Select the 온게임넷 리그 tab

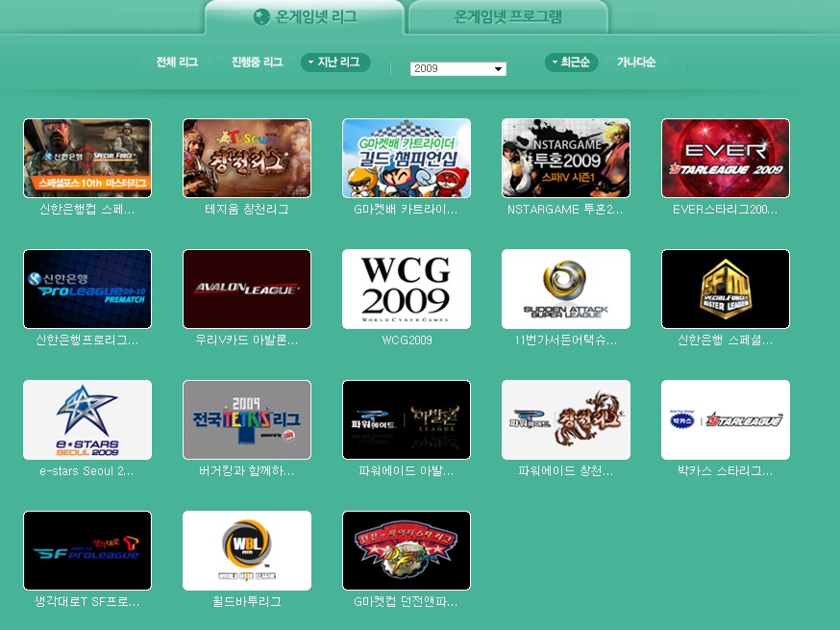[x=304, y=17]
